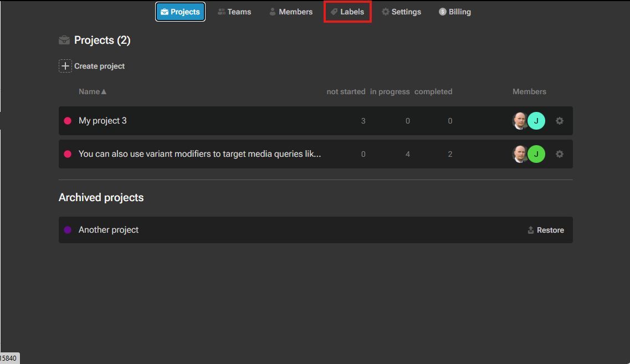The height and width of the screenshot is (364, 630).
Task: Click the pink color dot of My project 3
Action: point(68,121)
